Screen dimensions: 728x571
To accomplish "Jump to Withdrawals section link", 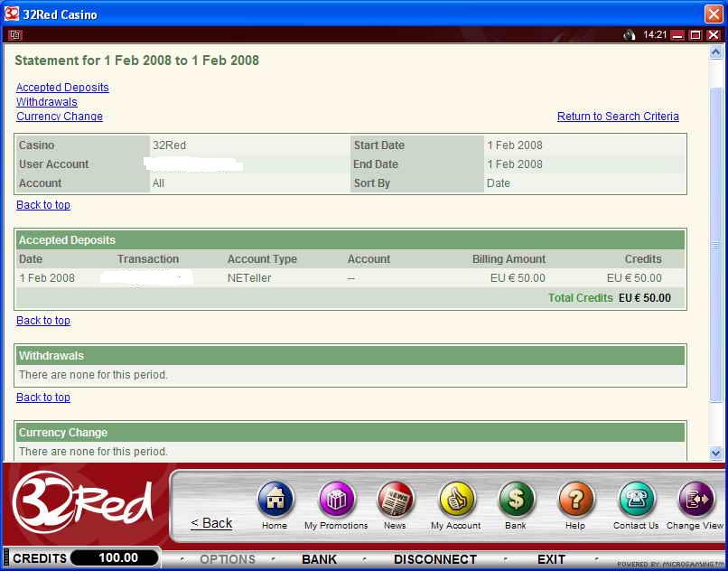I will tap(47, 102).
